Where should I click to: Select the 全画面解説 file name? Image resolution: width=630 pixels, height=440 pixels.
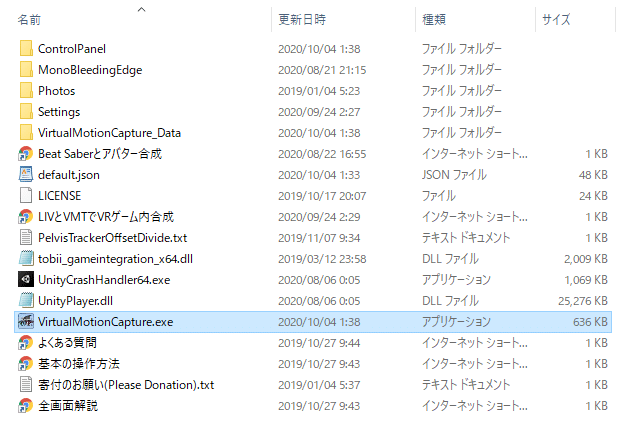pos(68,405)
